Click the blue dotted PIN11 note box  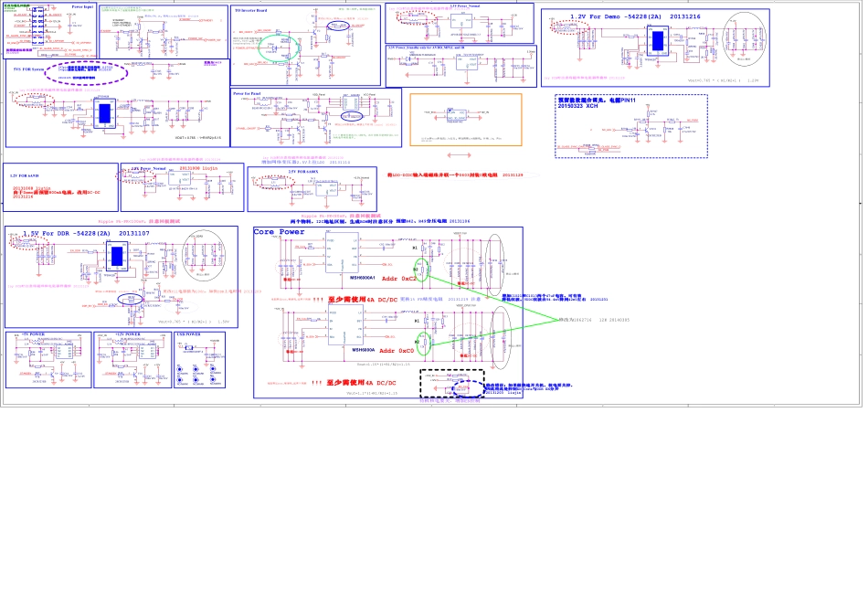click(630, 125)
